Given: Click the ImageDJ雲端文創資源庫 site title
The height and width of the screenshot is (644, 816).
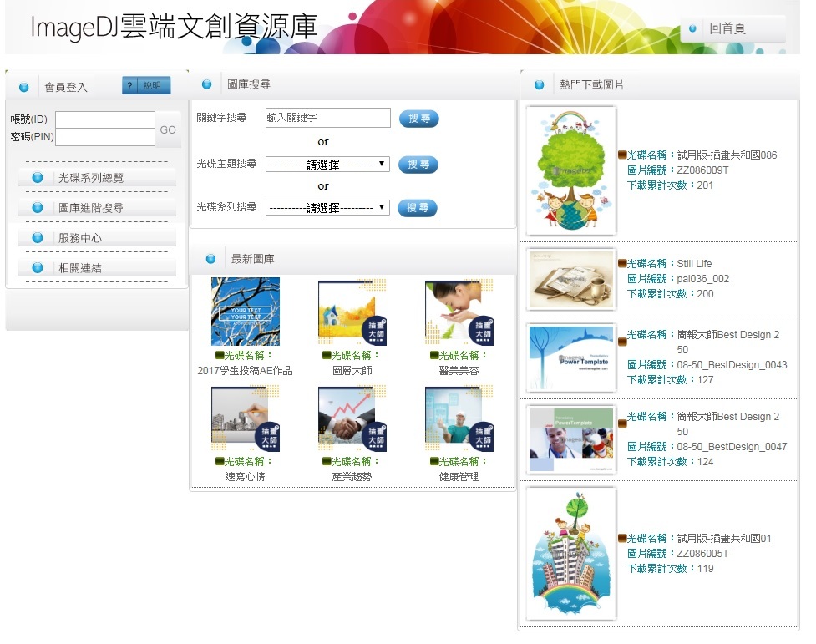Looking at the screenshot, I should [x=174, y=27].
